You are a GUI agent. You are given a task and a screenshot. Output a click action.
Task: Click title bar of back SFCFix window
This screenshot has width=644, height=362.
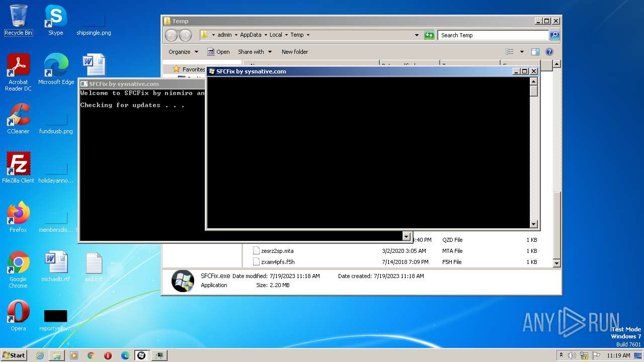[142, 84]
